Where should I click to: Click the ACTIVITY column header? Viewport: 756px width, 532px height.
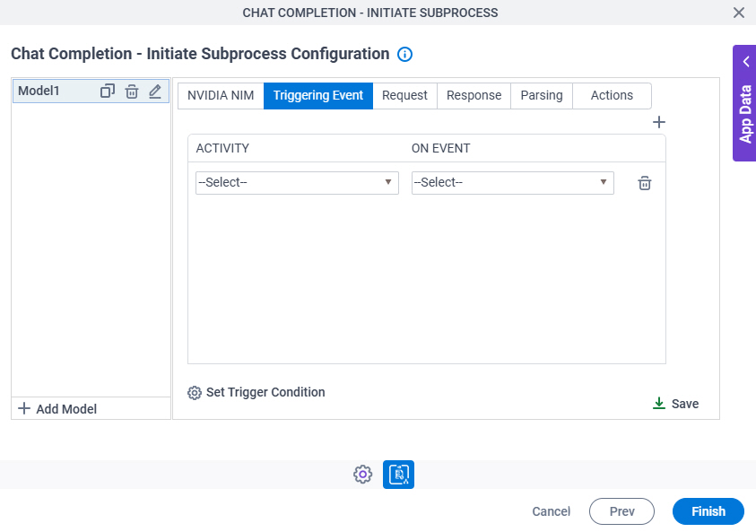pos(222,148)
